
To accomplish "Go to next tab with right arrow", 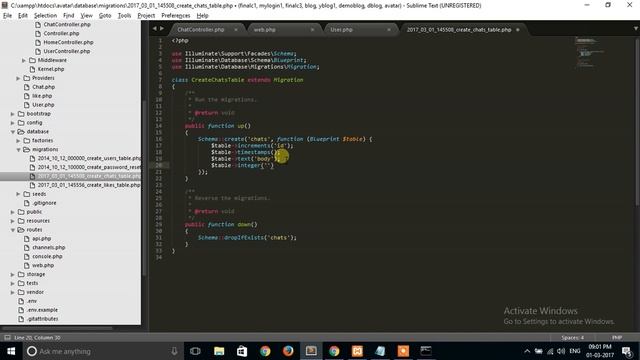I will (162, 29).
